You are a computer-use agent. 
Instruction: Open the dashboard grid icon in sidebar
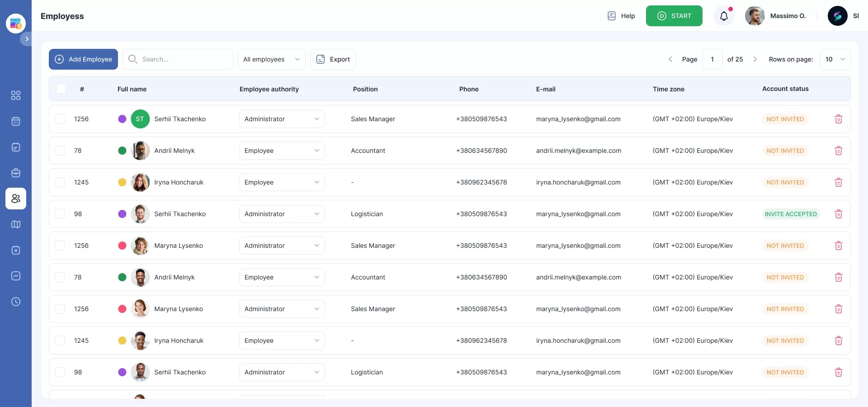pyautogui.click(x=16, y=95)
